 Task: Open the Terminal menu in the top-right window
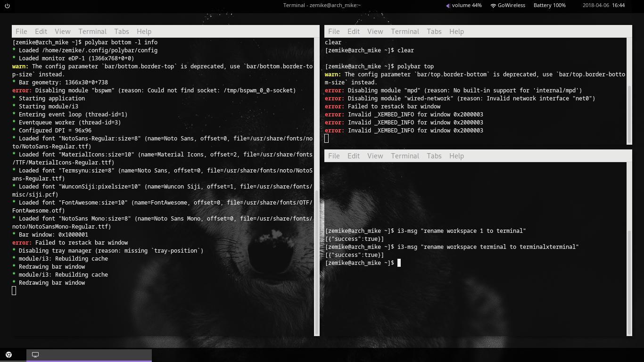(x=405, y=31)
